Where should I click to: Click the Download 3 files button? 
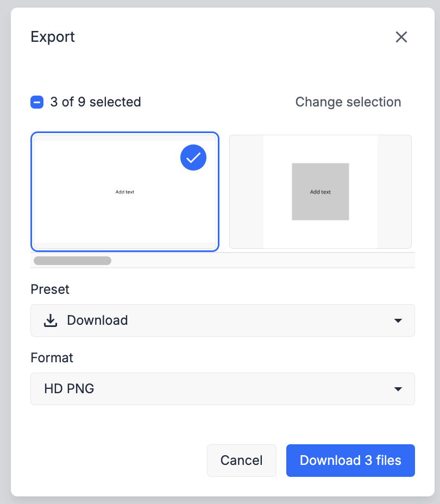pyautogui.click(x=350, y=461)
